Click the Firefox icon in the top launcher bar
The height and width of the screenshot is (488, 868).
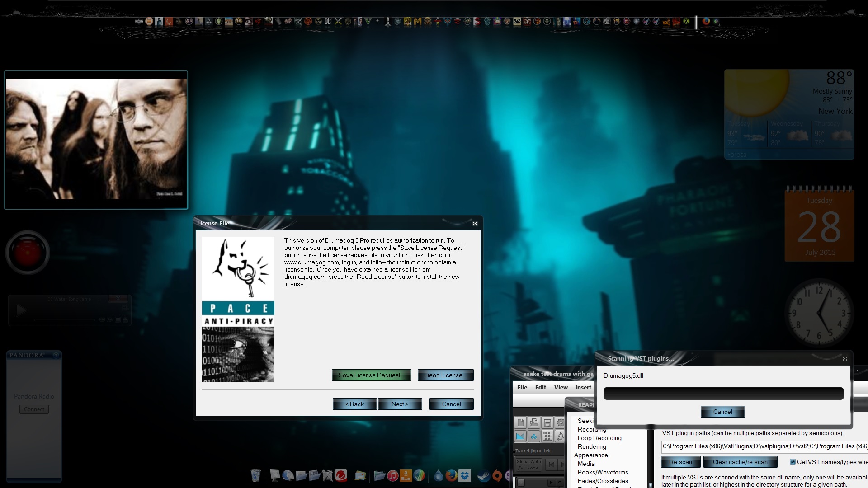(706, 21)
